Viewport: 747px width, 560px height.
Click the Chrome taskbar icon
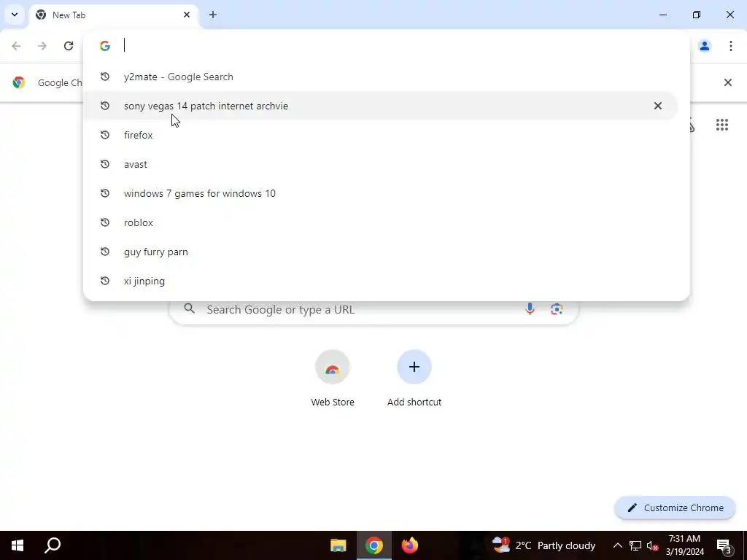click(374, 545)
